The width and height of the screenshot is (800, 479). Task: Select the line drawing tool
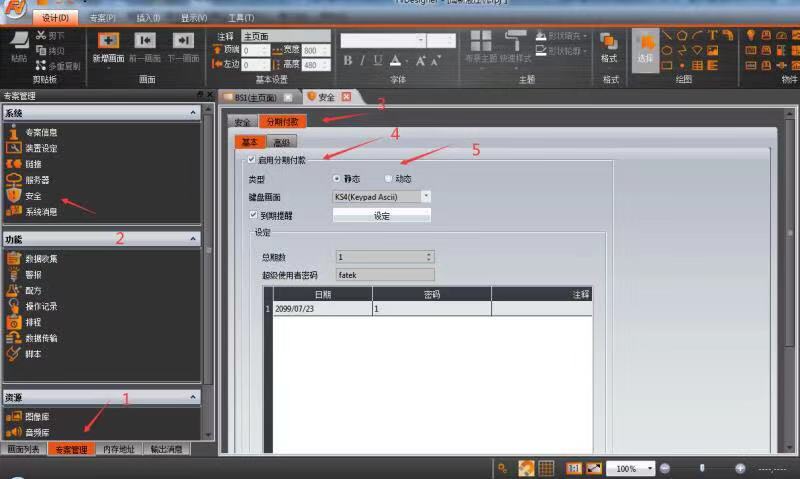pyautogui.click(x=667, y=35)
